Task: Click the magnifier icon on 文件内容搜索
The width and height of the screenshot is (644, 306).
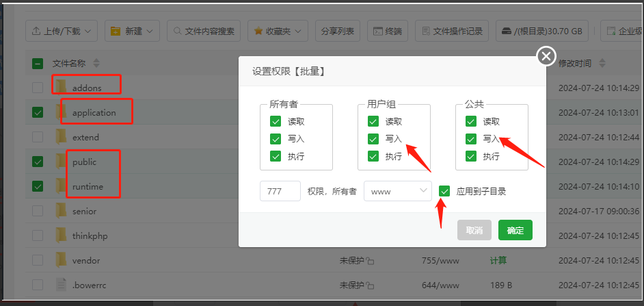Action: pyautogui.click(x=178, y=31)
